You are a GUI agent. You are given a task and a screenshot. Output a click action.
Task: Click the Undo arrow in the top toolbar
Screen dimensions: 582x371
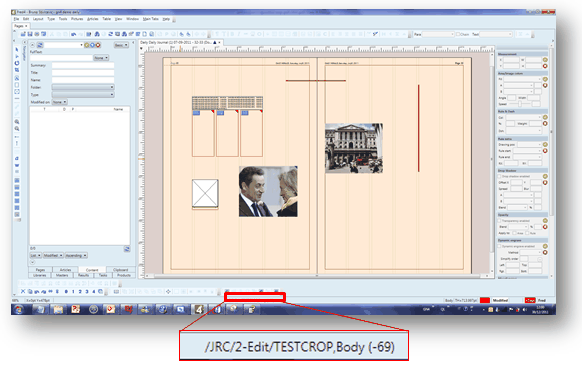pyautogui.click(x=73, y=34)
